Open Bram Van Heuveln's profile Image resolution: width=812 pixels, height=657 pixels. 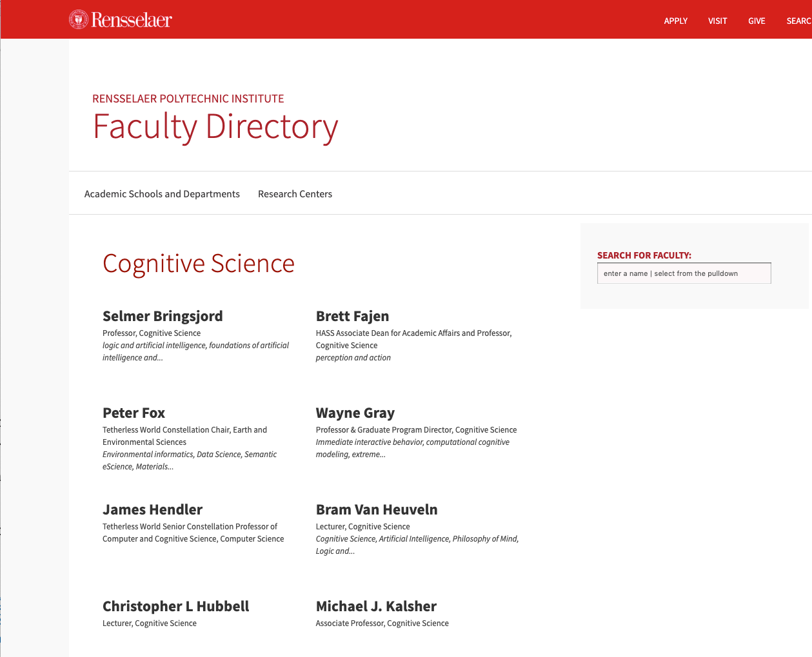point(377,509)
